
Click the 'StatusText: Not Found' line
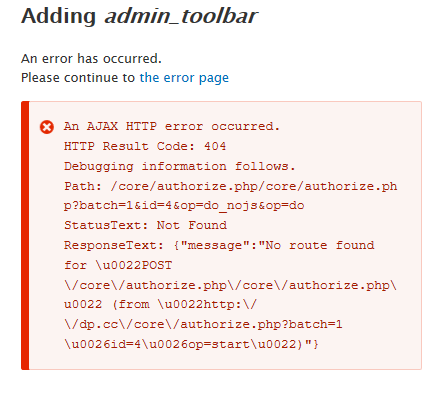click(x=145, y=225)
